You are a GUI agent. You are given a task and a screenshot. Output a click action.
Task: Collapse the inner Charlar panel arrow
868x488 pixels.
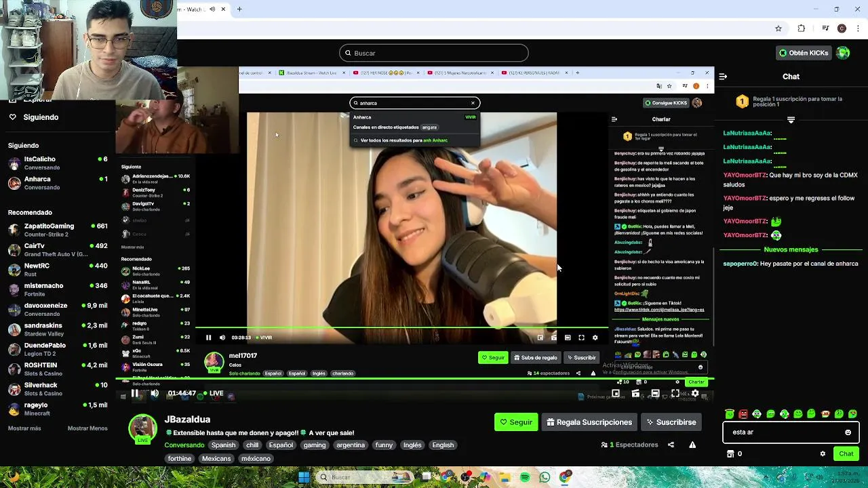[x=614, y=119]
